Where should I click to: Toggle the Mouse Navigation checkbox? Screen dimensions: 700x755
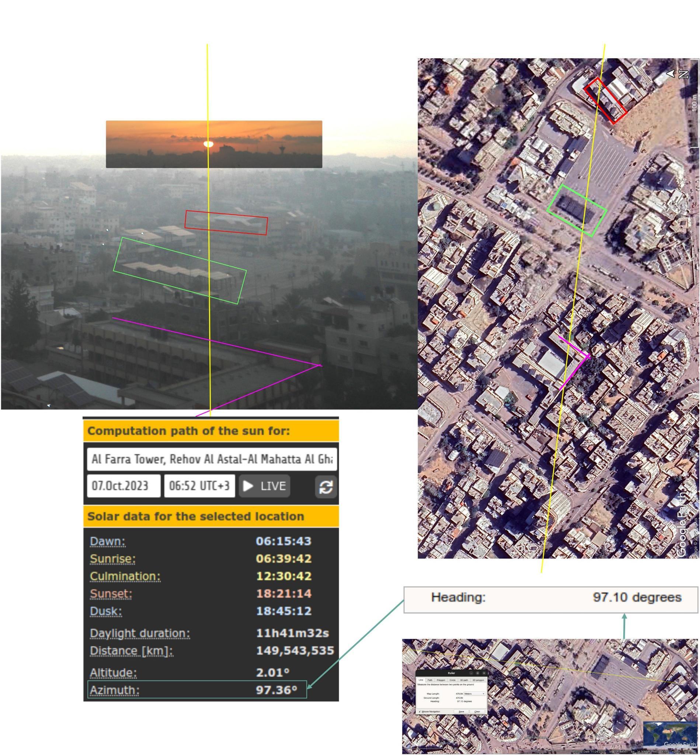tap(420, 712)
